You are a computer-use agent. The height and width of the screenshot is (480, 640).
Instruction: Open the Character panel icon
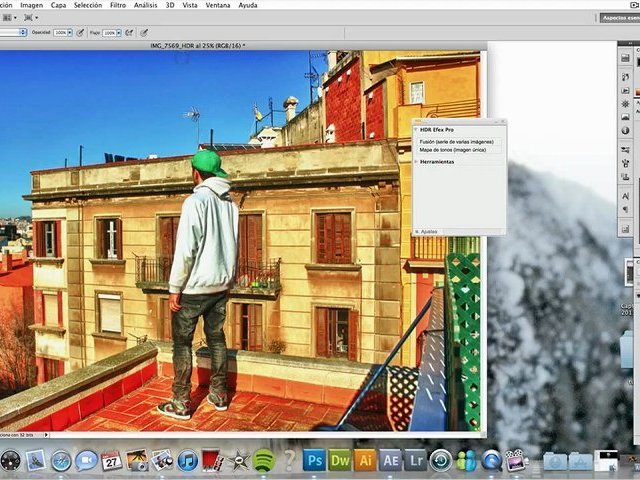(x=625, y=196)
